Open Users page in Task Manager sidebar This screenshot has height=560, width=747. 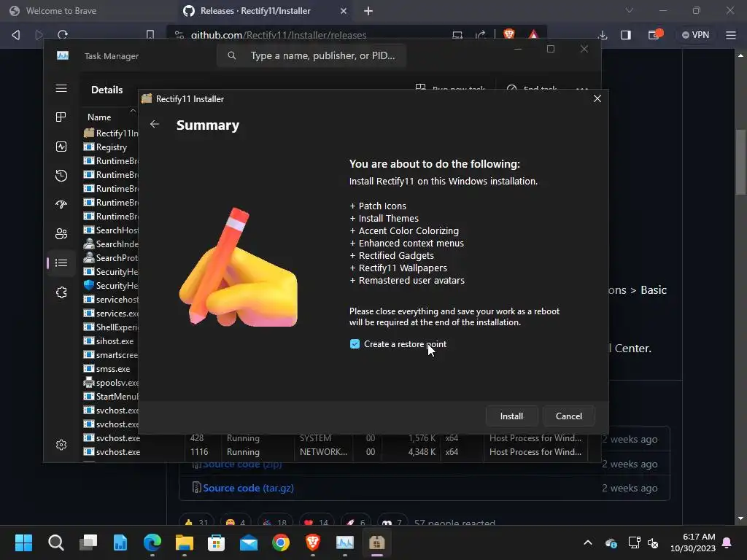tap(61, 234)
